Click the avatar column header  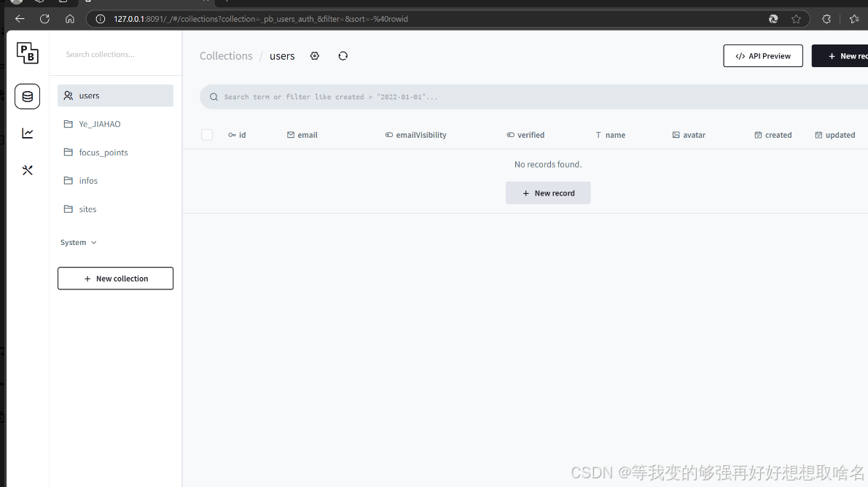tap(689, 135)
